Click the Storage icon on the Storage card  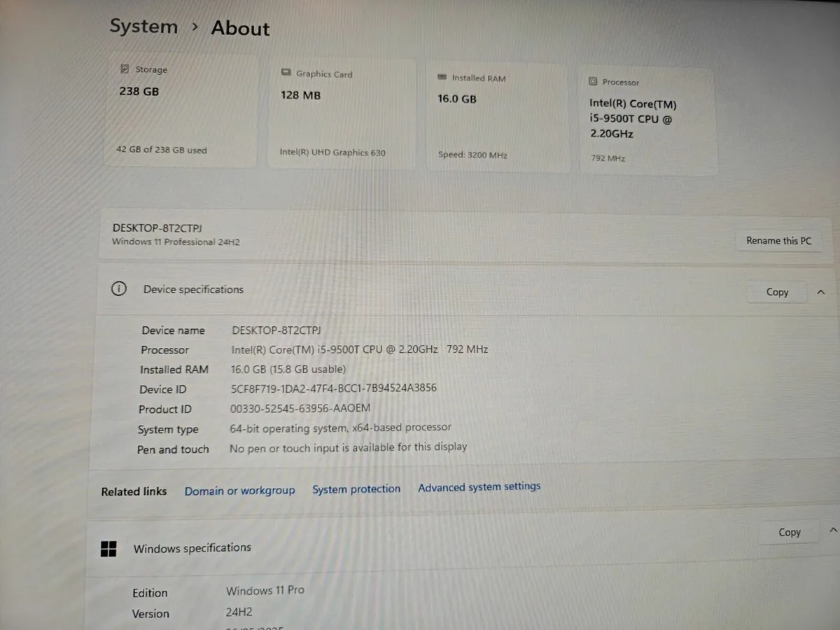coord(125,69)
